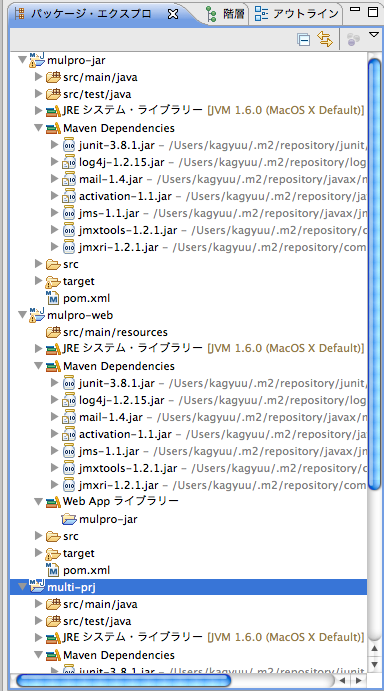The image size is (384, 691).
Task: Click src/main/resources folder icon in mulpro-web
Action: pyautogui.click(x=53, y=332)
